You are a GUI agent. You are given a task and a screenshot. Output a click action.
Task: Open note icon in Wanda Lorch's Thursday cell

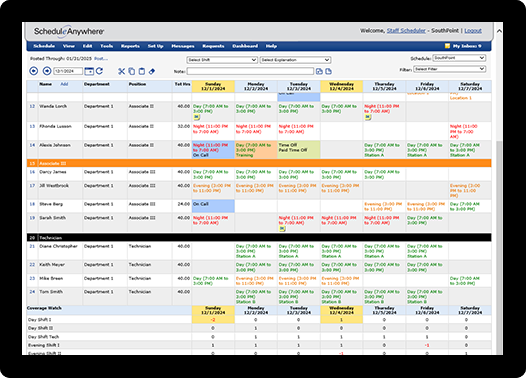368,117
